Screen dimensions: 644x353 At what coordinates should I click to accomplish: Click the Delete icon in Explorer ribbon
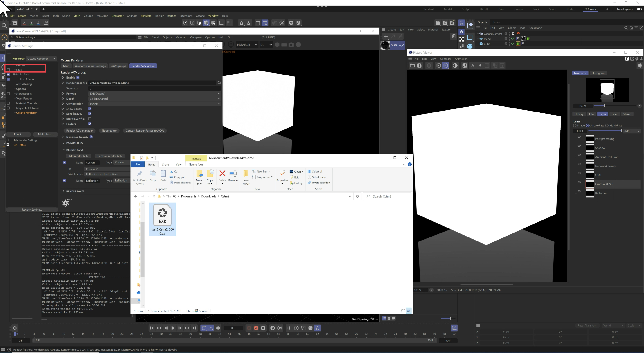pyautogui.click(x=222, y=174)
